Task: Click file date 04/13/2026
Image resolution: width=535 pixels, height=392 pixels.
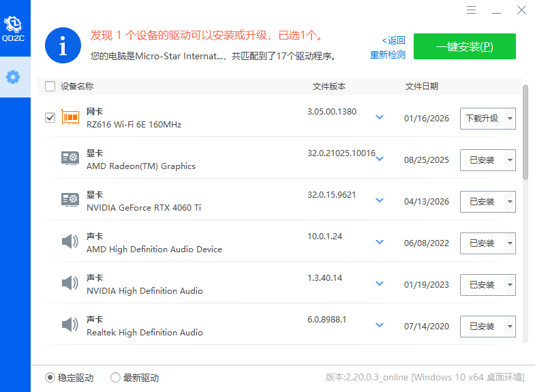Action: [427, 202]
